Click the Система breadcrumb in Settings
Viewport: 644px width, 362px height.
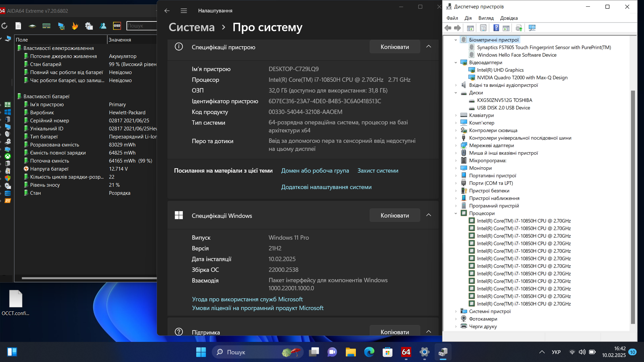[192, 27]
